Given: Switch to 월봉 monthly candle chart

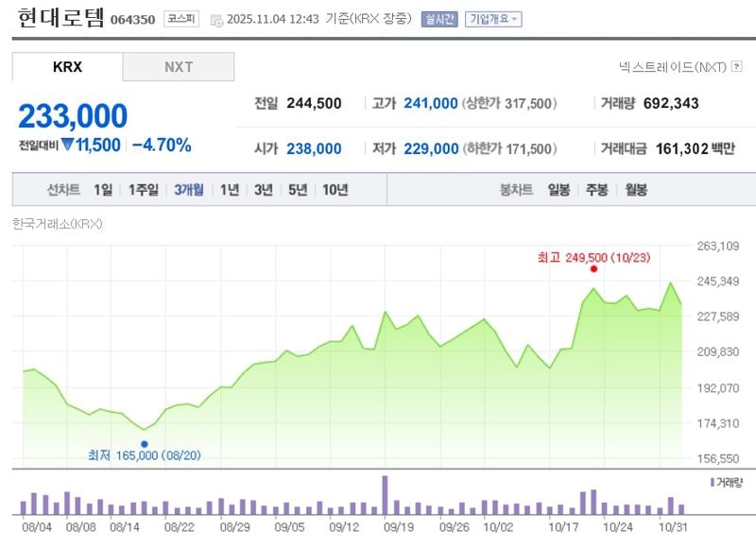Looking at the screenshot, I should tap(635, 190).
